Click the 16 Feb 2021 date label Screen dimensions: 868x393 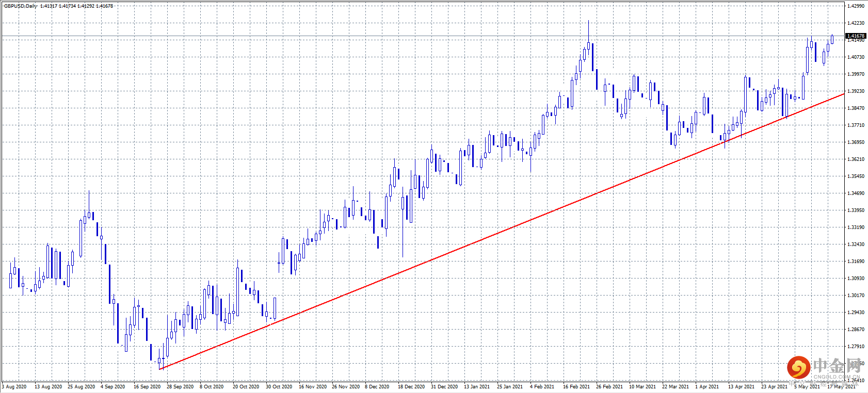(x=576, y=387)
